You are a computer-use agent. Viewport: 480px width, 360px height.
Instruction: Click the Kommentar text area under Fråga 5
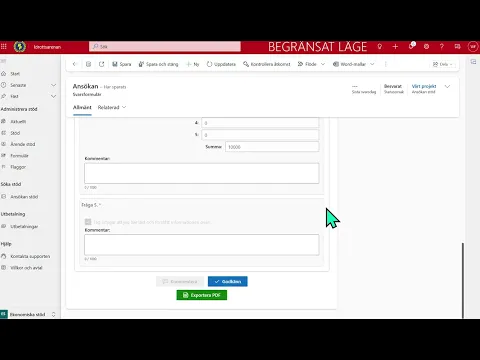tap(202, 245)
